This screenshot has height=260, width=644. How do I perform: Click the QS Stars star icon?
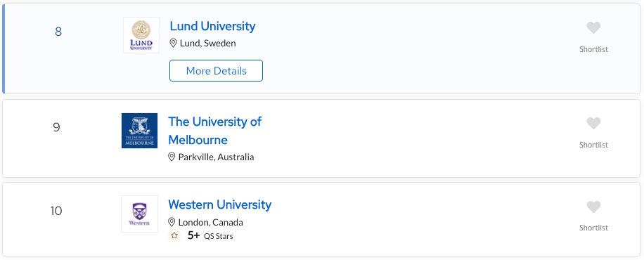[174, 236]
